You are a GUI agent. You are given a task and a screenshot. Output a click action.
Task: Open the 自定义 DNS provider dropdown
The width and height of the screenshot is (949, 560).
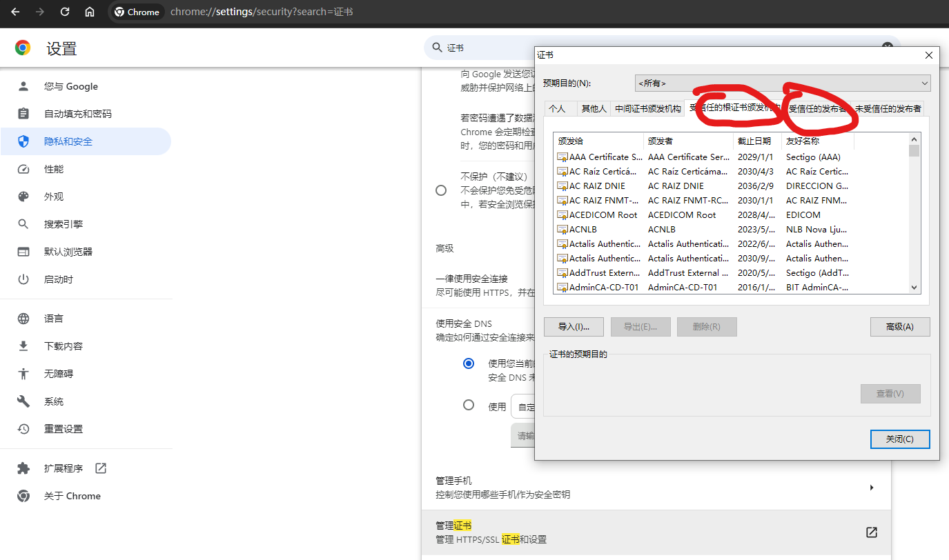pos(523,407)
